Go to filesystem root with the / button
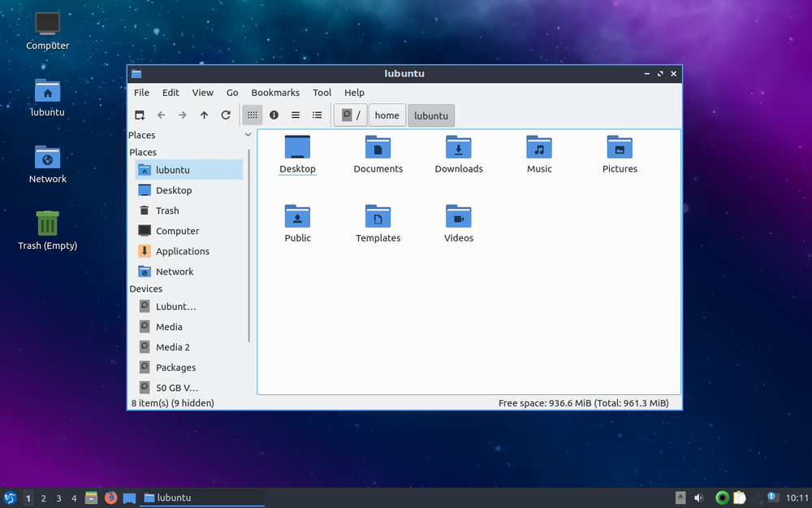The width and height of the screenshot is (812, 508). pos(350,115)
